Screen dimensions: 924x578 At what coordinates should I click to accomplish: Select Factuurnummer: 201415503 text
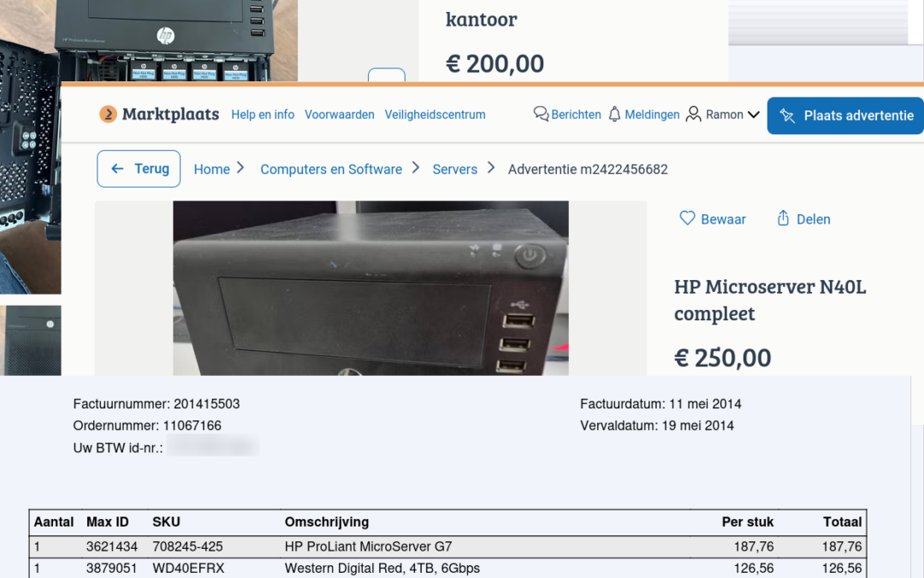(x=157, y=404)
